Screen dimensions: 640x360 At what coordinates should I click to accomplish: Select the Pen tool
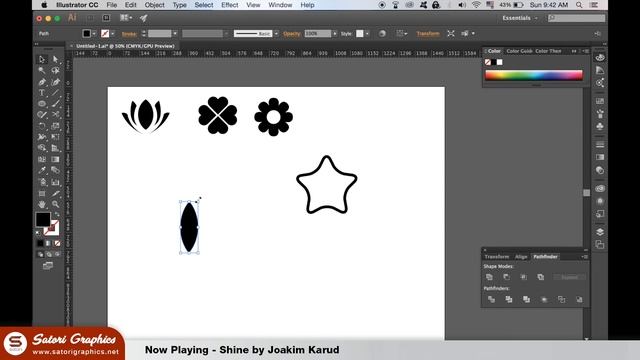pyautogui.click(x=42, y=82)
